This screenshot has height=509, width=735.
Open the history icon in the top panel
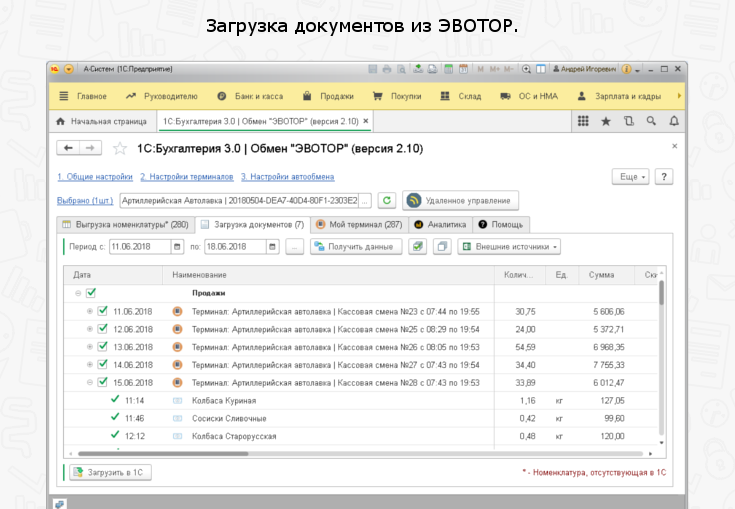628,121
